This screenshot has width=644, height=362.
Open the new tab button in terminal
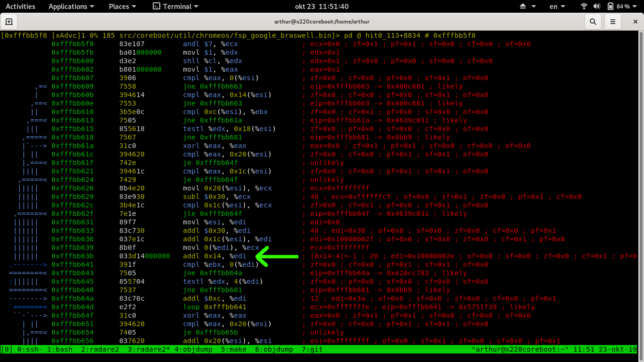click(9, 22)
